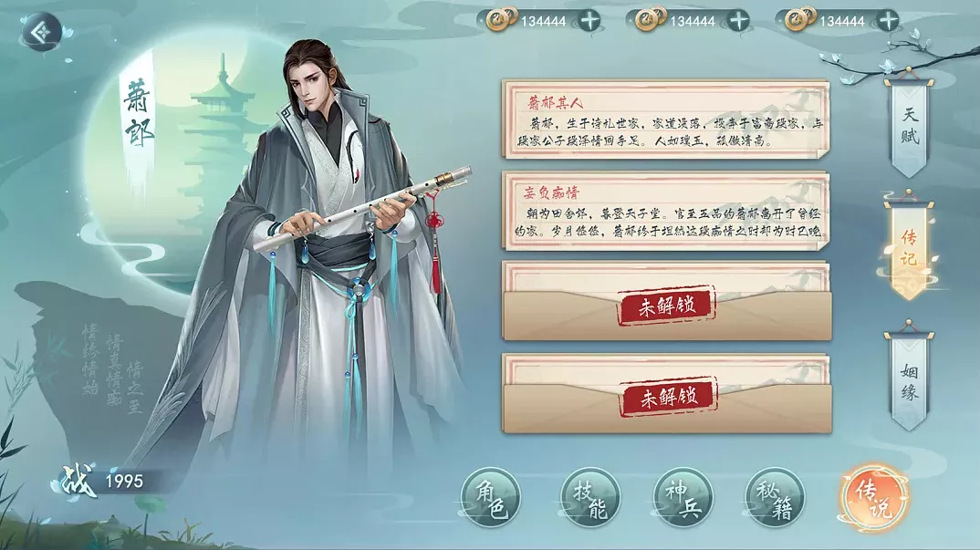Open the 神兵 weapons round button
Screen dimensions: 980x550
pyautogui.click(x=683, y=498)
